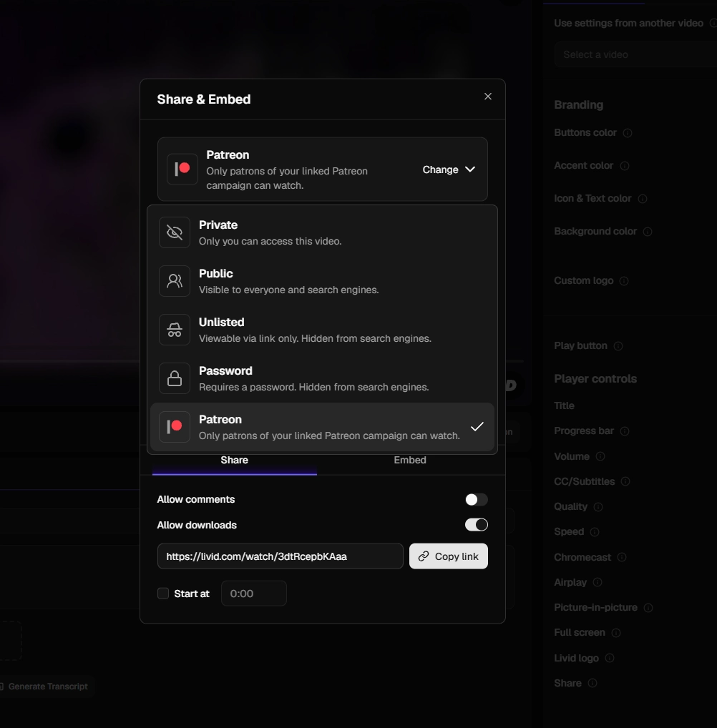Click the info icon next to Livid logo
Image resolution: width=717 pixels, height=728 pixels.
610,659
